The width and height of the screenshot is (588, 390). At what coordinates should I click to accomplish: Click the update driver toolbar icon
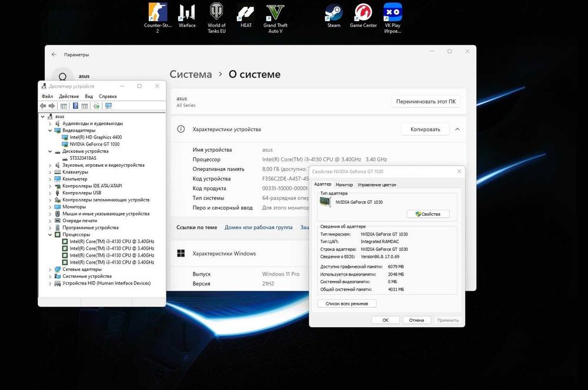[x=96, y=106]
